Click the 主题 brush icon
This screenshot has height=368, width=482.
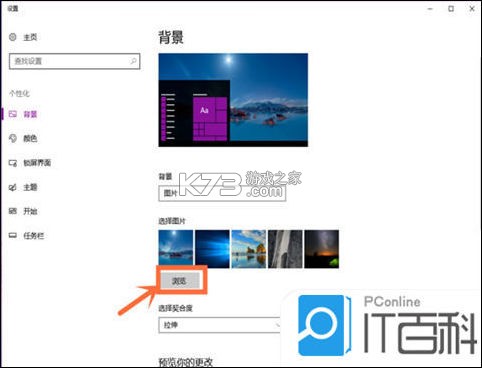(13, 187)
